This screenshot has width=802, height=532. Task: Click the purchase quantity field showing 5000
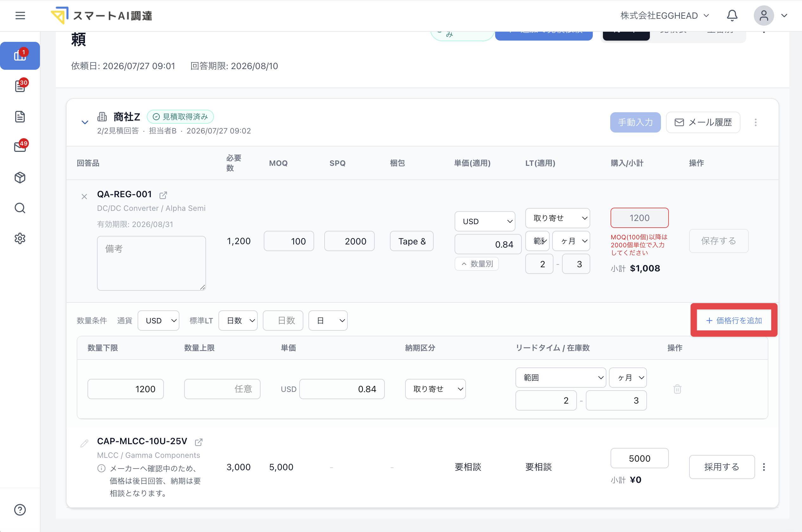tap(639, 458)
